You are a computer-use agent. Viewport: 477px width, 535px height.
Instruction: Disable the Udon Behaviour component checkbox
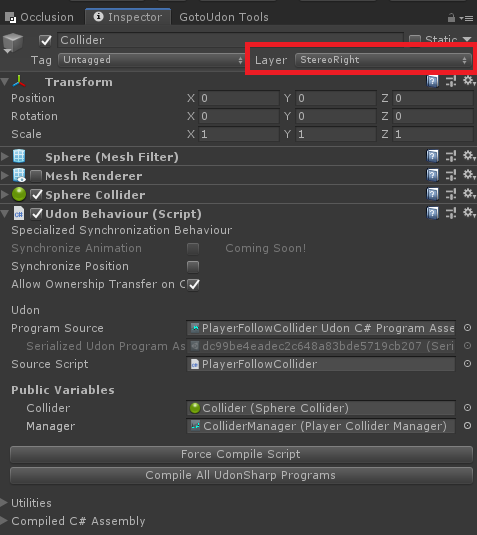coord(36,214)
